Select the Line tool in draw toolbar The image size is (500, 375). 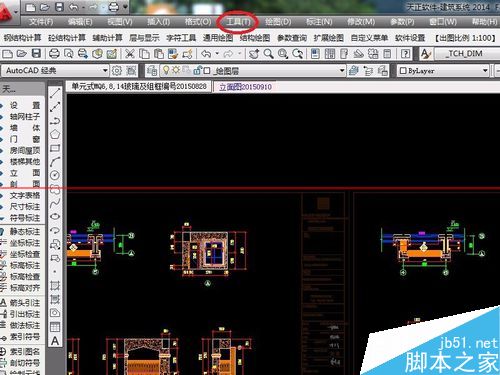coord(55,93)
